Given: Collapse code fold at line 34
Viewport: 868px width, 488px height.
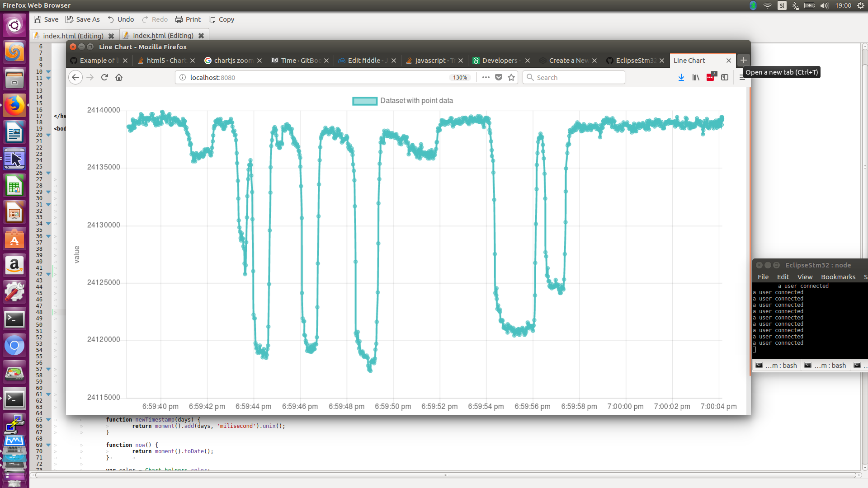Looking at the screenshot, I should pos(48,224).
